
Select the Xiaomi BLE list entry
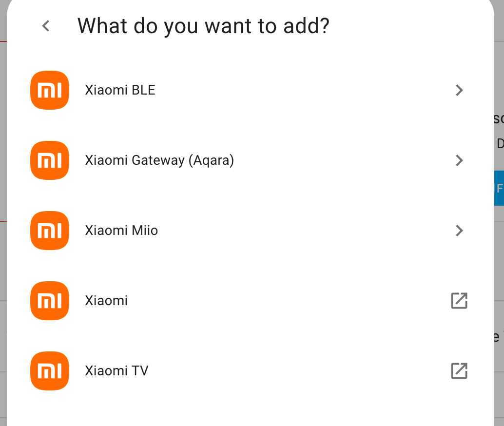(120, 90)
